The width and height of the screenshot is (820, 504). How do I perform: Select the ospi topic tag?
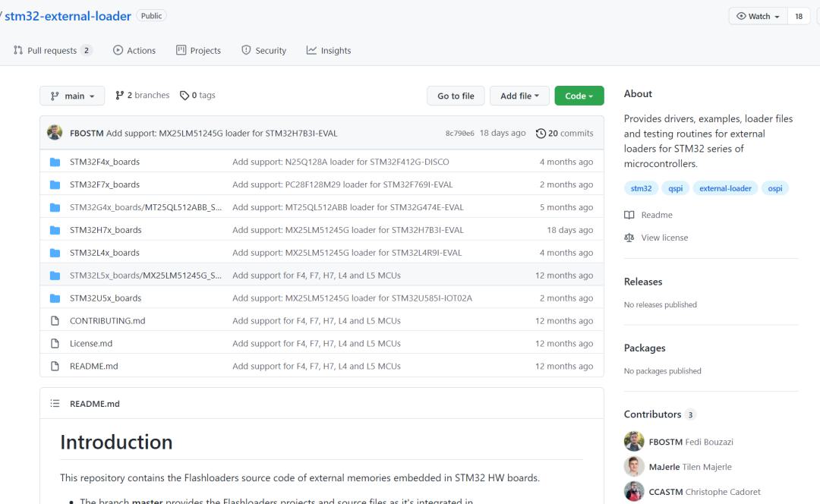775,188
